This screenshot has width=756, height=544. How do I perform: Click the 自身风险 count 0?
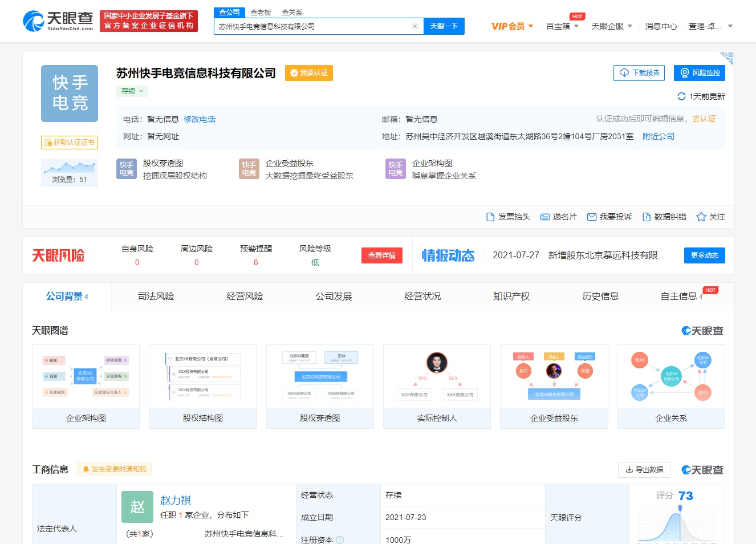(x=137, y=262)
